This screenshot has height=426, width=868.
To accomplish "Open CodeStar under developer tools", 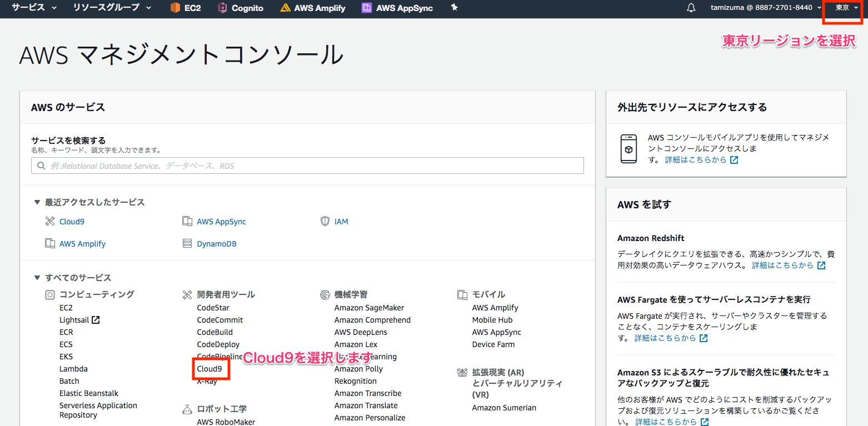I will tap(213, 308).
